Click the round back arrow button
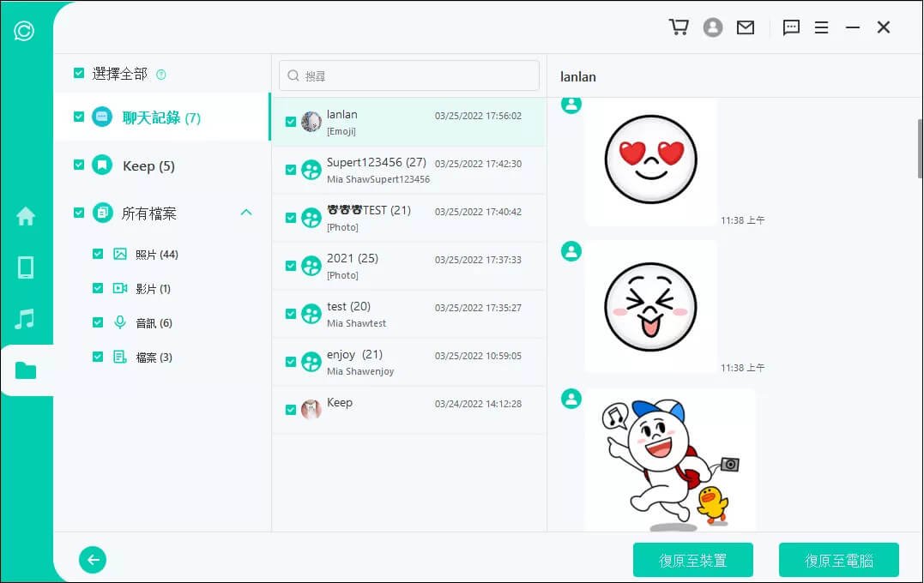The height and width of the screenshot is (583, 924). point(93,560)
